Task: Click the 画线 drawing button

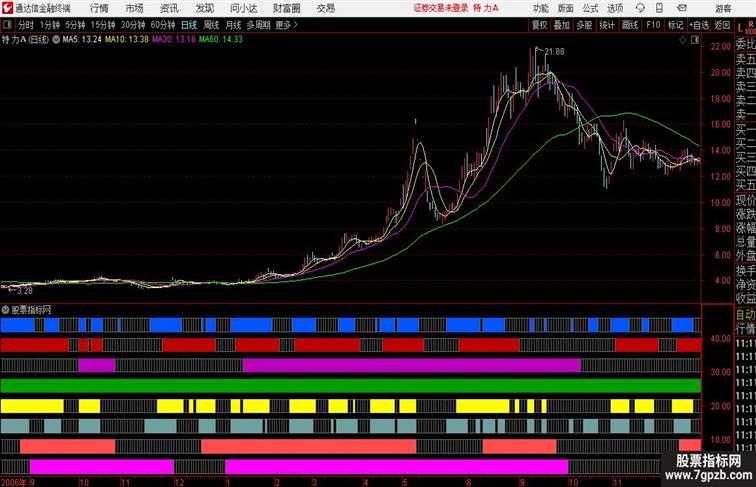Action: pos(630,25)
